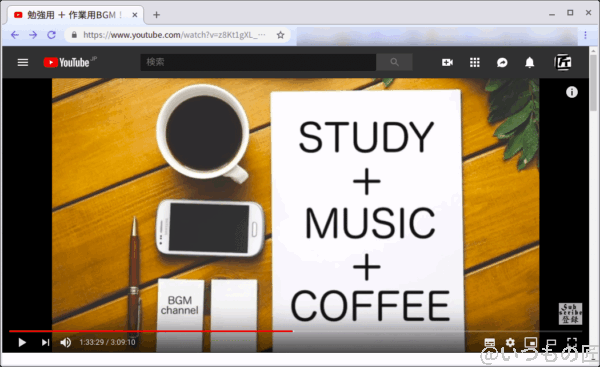Toggle subtitles in the player
This screenshot has width=600, height=367.
(x=489, y=343)
